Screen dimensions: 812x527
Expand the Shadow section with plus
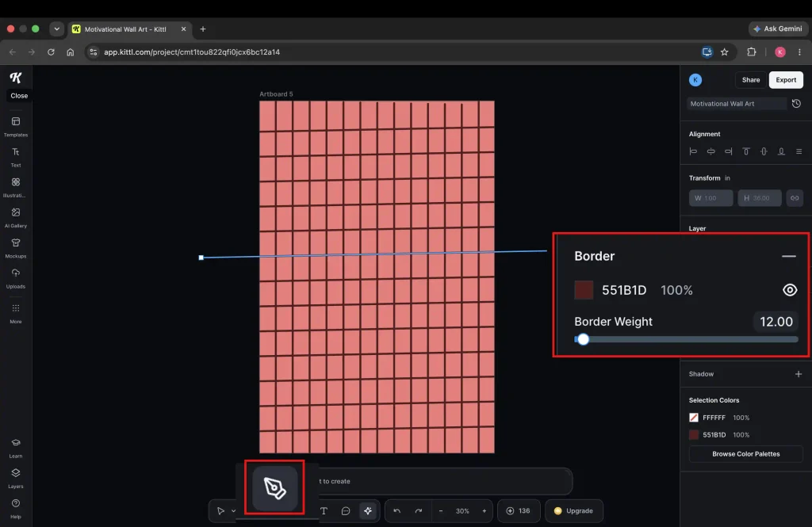pyautogui.click(x=799, y=374)
